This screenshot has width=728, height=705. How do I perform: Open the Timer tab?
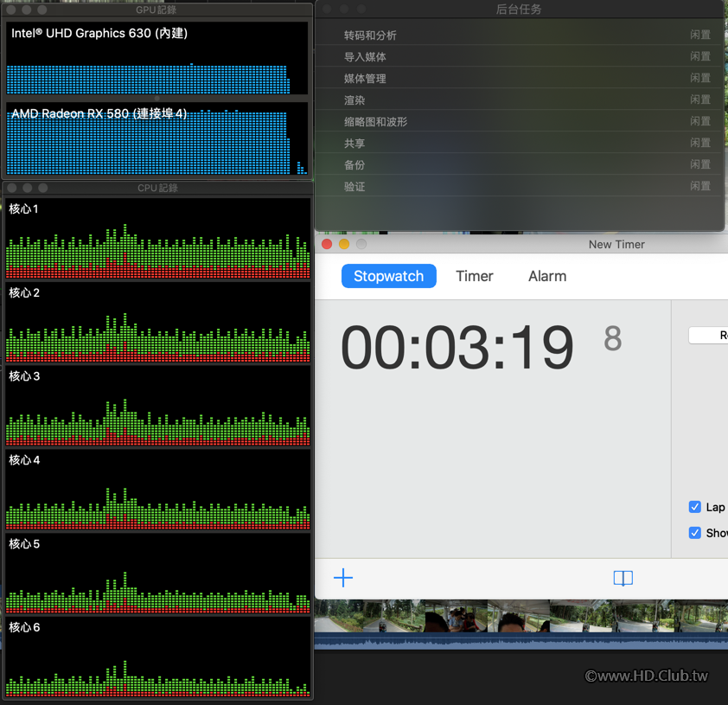click(474, 276)
